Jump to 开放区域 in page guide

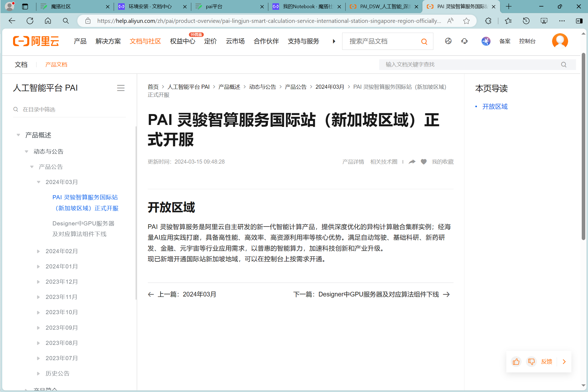point(495,106)
